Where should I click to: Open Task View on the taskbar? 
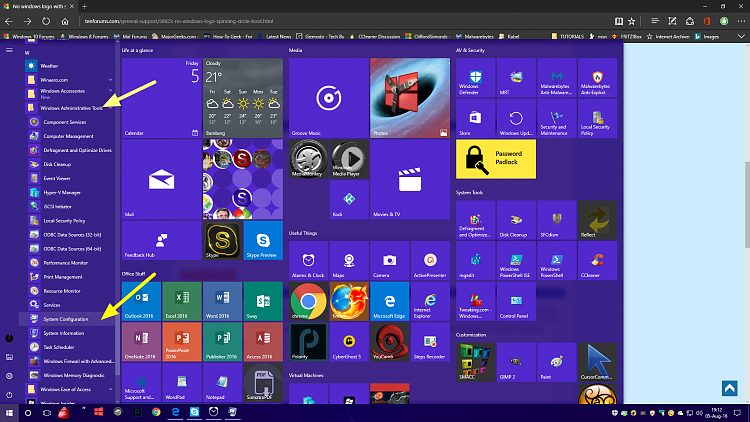point(46,412)
